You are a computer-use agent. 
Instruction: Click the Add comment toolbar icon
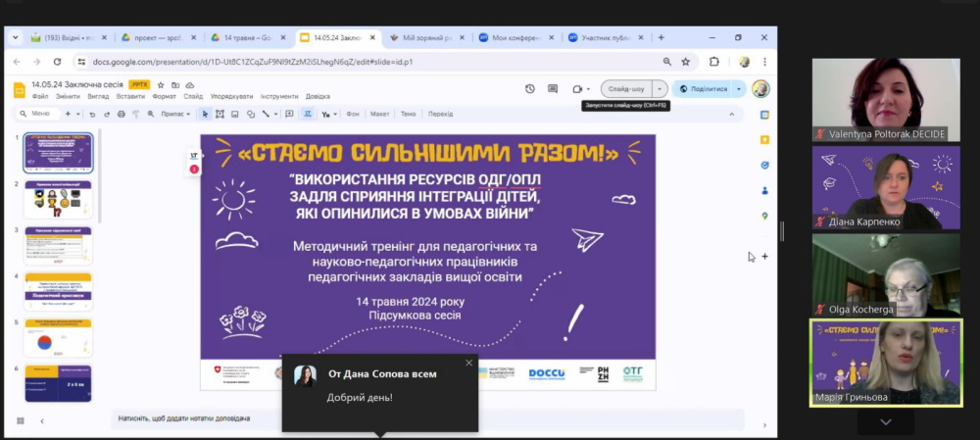289,114
